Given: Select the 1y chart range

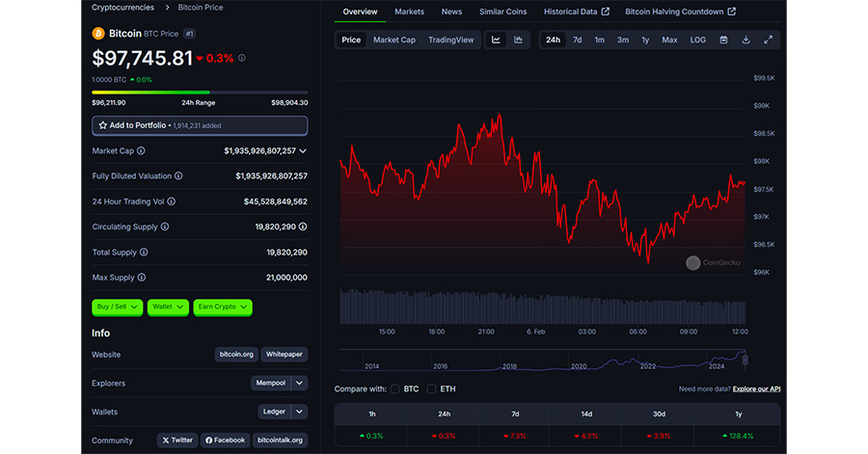Looking at the screenshot, I should [645, 40].
